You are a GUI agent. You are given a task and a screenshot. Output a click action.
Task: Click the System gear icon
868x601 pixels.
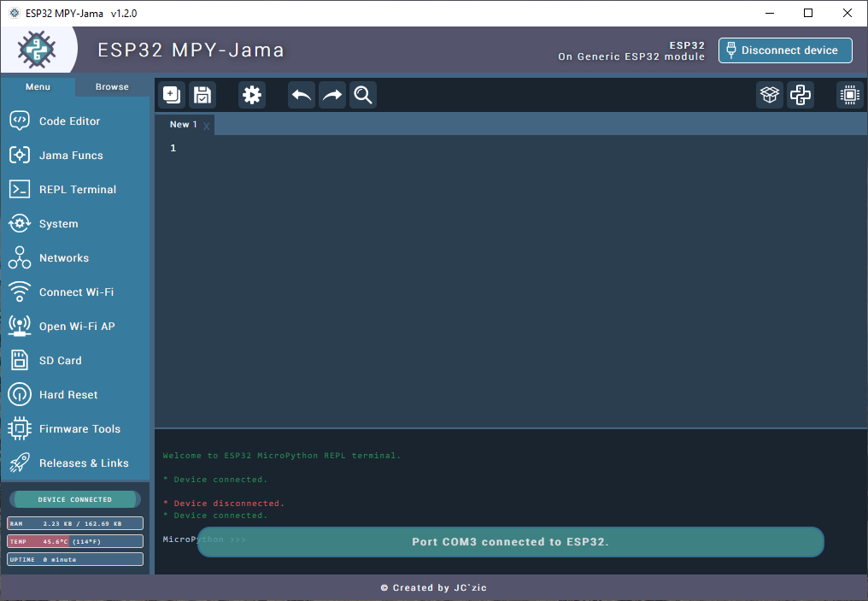20,224
